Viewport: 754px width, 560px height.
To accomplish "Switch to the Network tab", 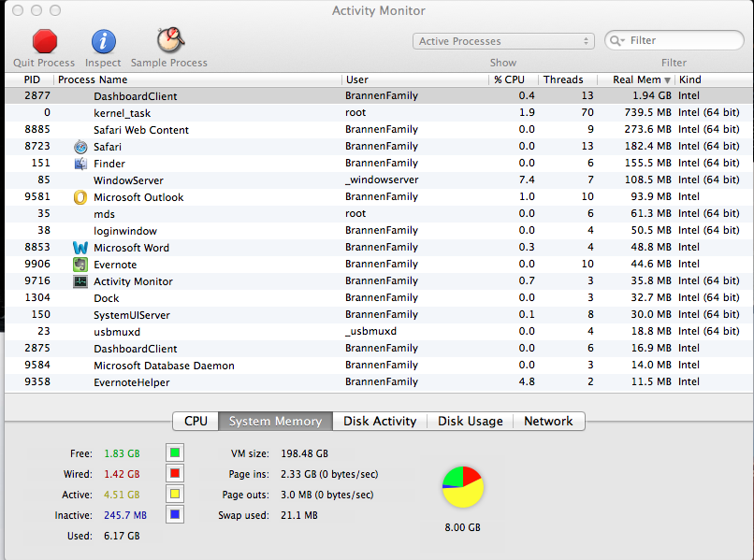I will (549, 421).
